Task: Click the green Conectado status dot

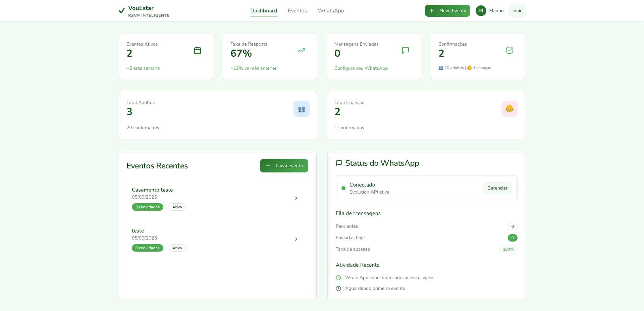Action: [x=343, y=188]
